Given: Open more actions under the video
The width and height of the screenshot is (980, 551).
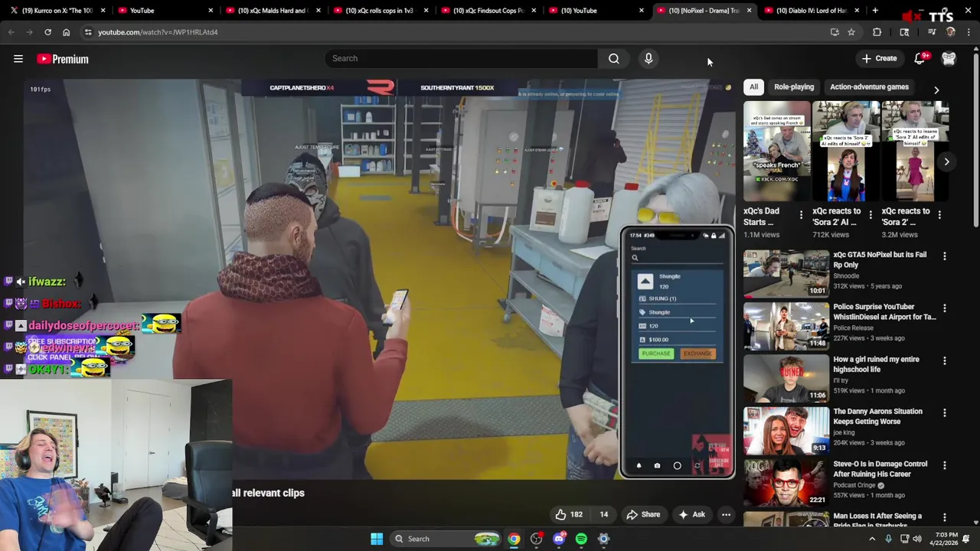Looking at the screenshot, I should point(726,514).
